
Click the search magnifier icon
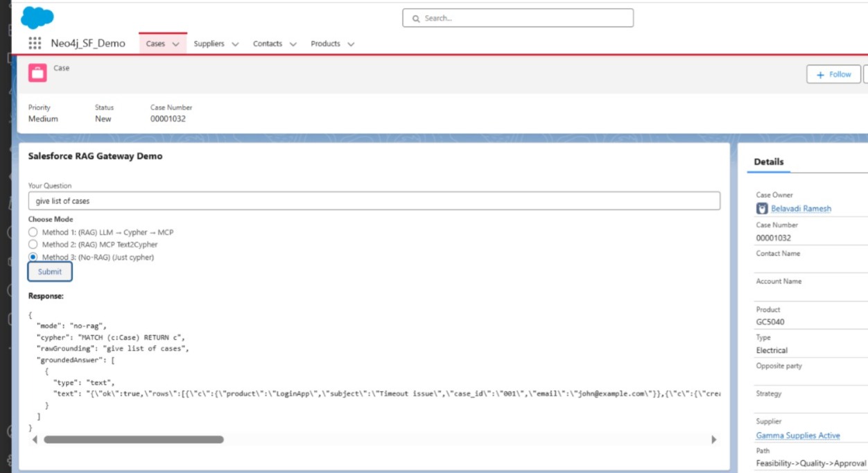pos(416,19)
